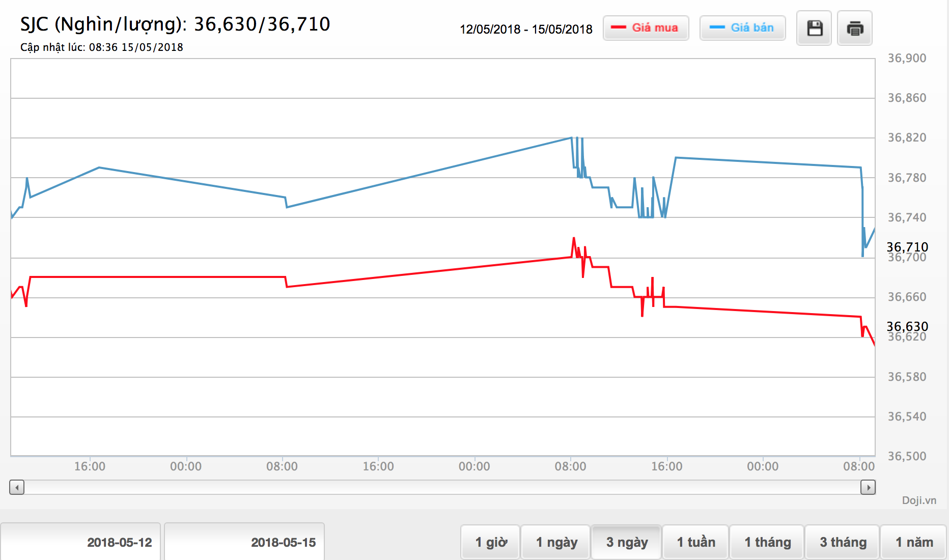Click the date range text 12/05/2018 - 15/05/2018
949x560 pixels.
click(x=526, y=29)
